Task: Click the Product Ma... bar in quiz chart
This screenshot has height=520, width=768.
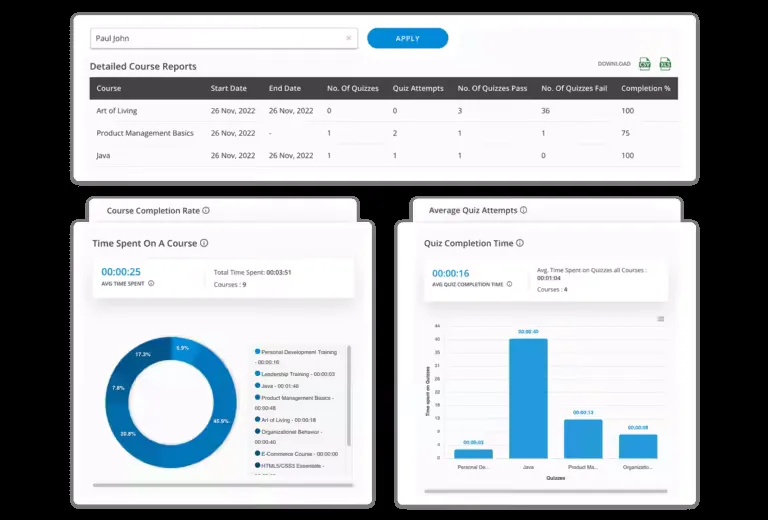Action: tap(583, 439)
